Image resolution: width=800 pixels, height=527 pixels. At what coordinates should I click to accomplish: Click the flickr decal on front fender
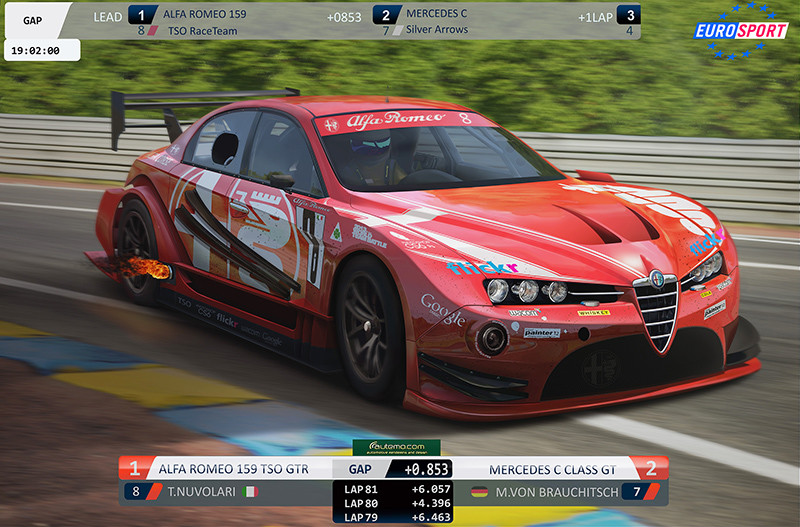(482, 267)
